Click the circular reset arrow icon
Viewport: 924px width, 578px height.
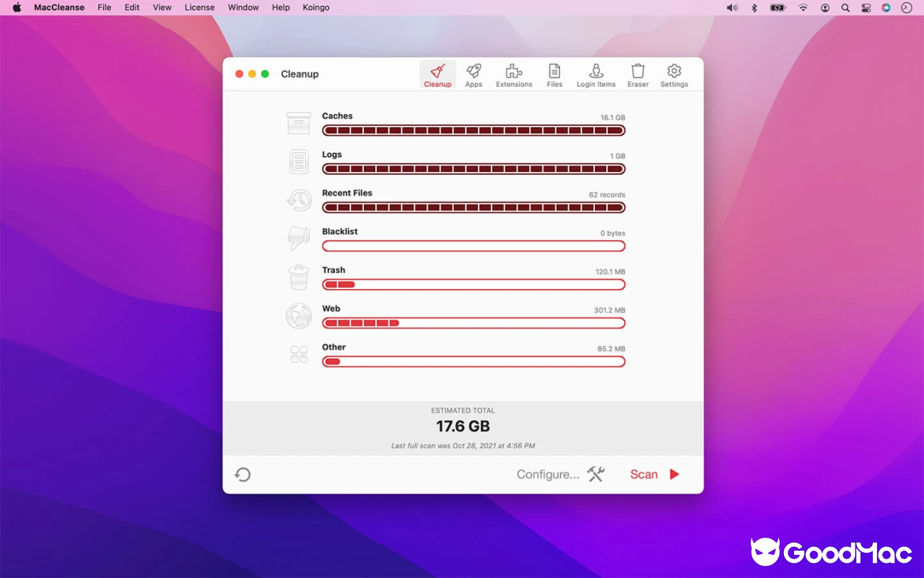[243, 474]
